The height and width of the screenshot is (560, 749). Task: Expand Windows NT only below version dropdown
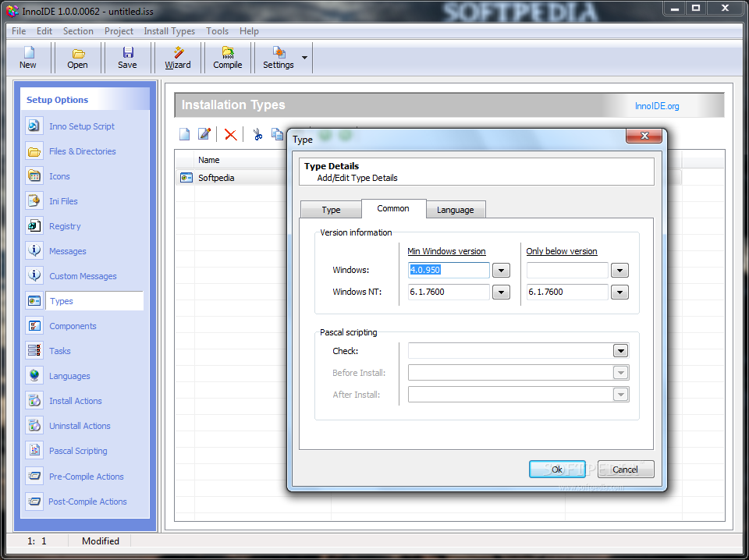coord(619,292)
